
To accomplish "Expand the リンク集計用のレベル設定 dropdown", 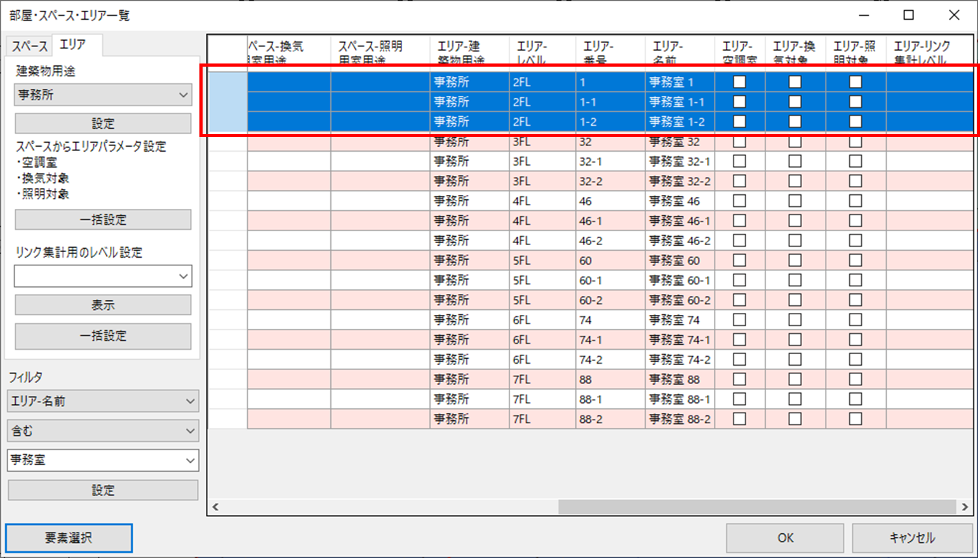I will click(103, 276).
